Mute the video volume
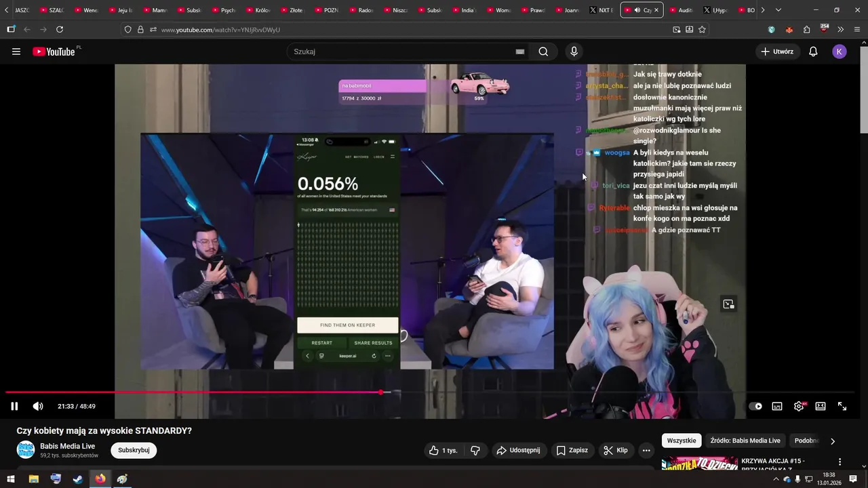 tap(38, 406)
